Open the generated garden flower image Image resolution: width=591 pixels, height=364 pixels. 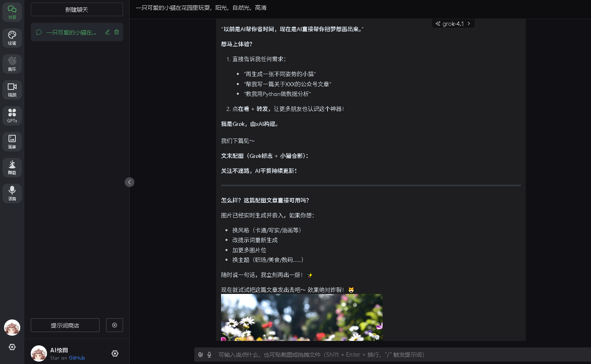(302, 317)
